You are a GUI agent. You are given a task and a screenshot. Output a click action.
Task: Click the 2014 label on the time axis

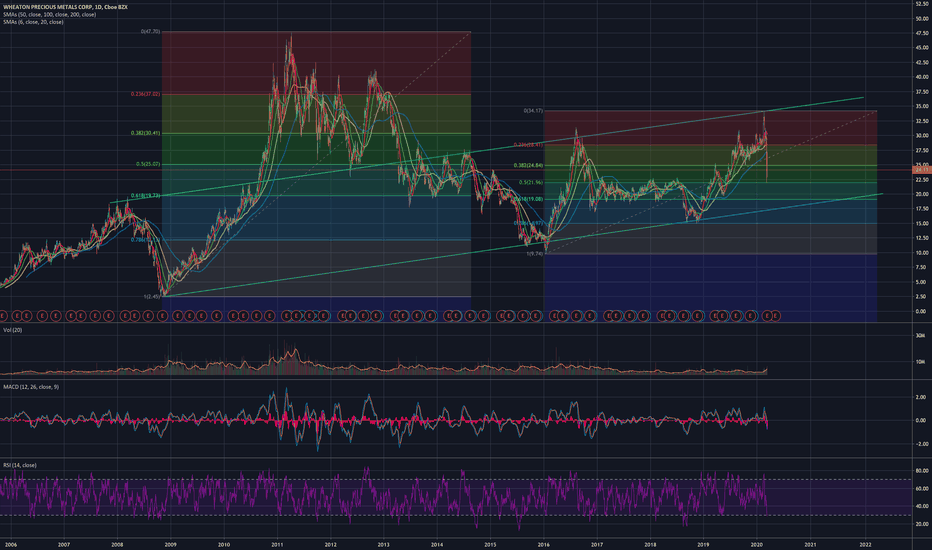pyautogui.click(x=437, y=545)
